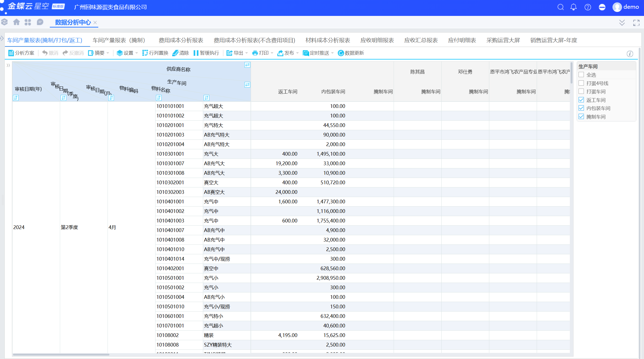Switch to 材料成本分析报表 tab
644x359 pixels.
pos(328,40)
